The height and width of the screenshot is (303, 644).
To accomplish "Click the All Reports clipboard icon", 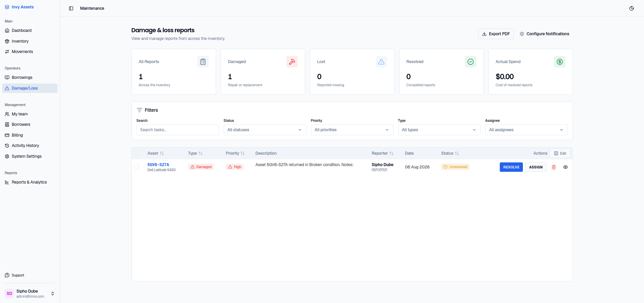I will 203,62.
